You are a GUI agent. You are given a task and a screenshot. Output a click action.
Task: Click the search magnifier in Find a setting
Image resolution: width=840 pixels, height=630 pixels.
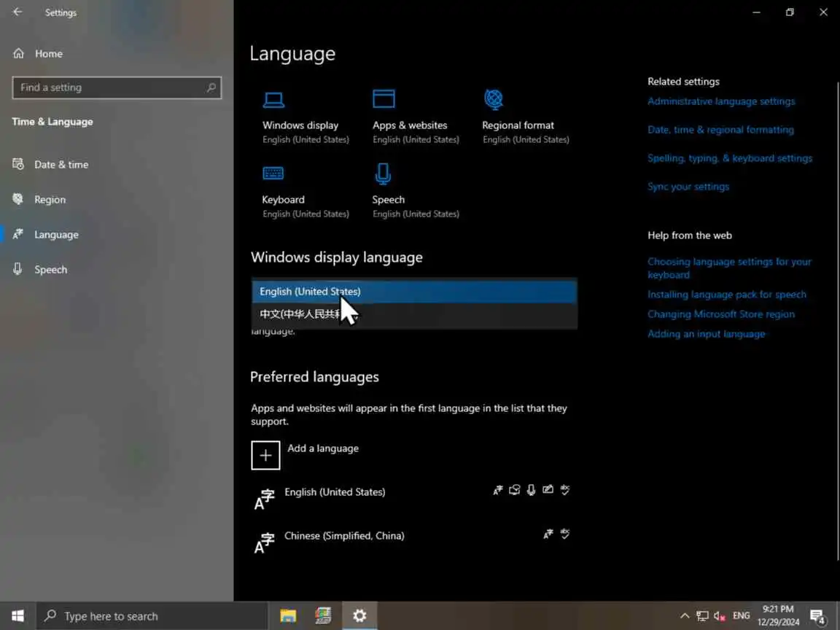tap(211, 87)
